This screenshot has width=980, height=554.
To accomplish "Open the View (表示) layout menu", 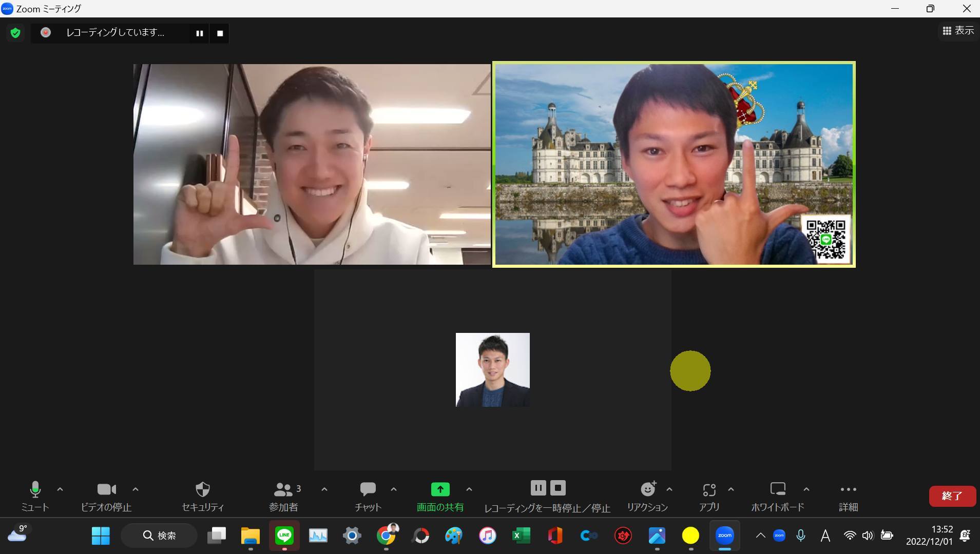I will pos(958,31).
